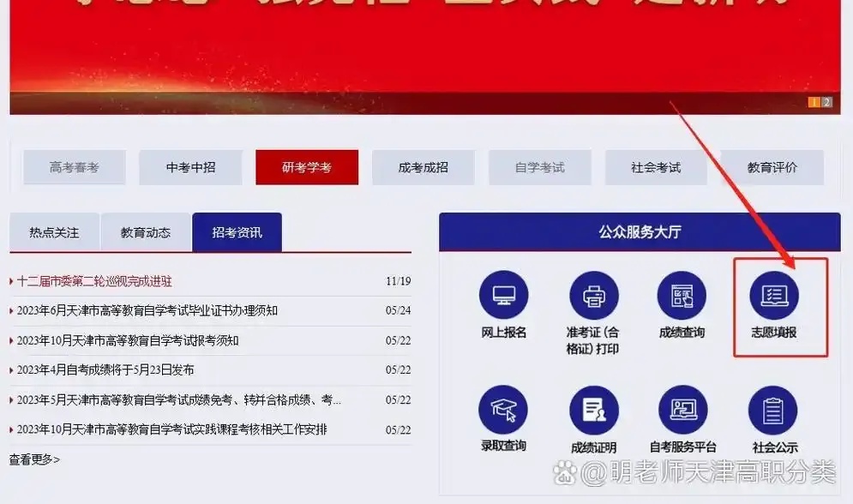Open the 成绩查询 icon
853x504 pixels.
pos(682,295)
